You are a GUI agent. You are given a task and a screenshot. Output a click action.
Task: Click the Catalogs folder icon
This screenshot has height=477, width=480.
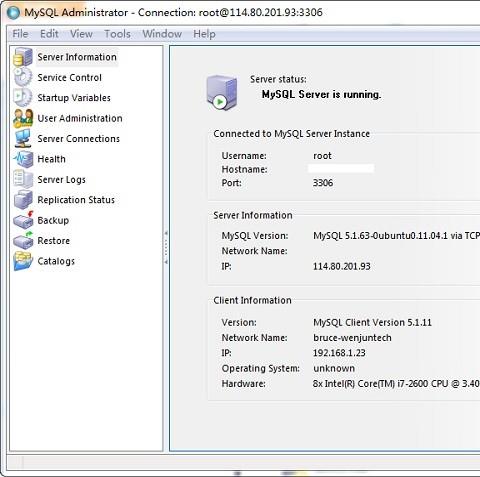(23, 261)
